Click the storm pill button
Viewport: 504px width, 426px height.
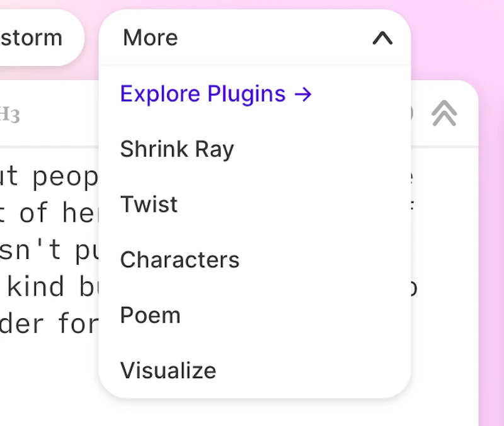click(x=31, y=38)
